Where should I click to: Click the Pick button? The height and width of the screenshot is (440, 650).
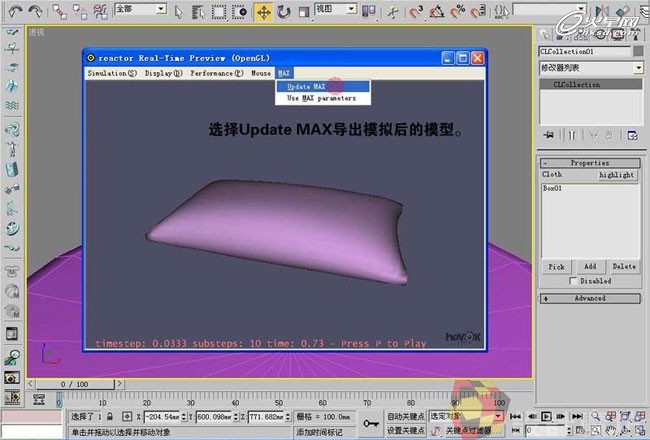pyautogui.click(x=557, y=267)
